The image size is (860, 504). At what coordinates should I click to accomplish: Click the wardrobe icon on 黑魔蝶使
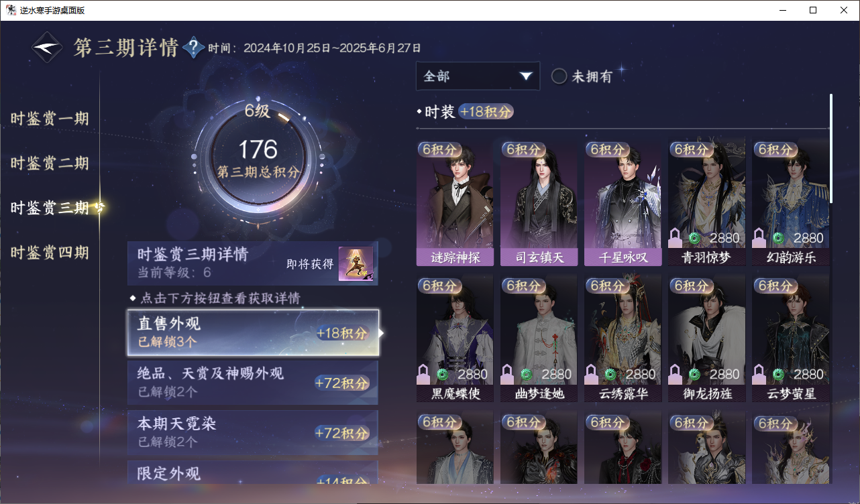(423, 373)
